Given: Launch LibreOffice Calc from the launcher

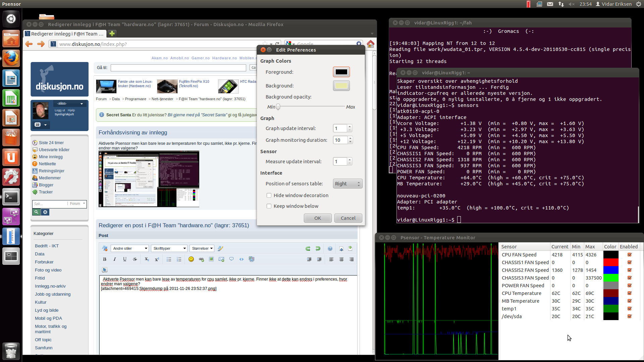Looking at the screenshot, I should (11, 98).
